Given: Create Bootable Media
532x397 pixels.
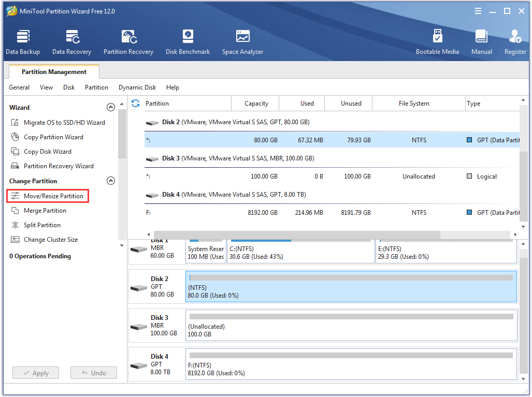Looking at the screenshot, I should (438, 41).
